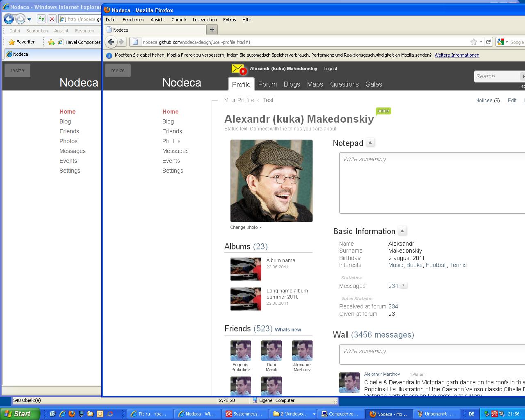Screen dimensions: 525x420
Task: Click the forward button in Internet Explorer window
Action: tap(20, 19)
